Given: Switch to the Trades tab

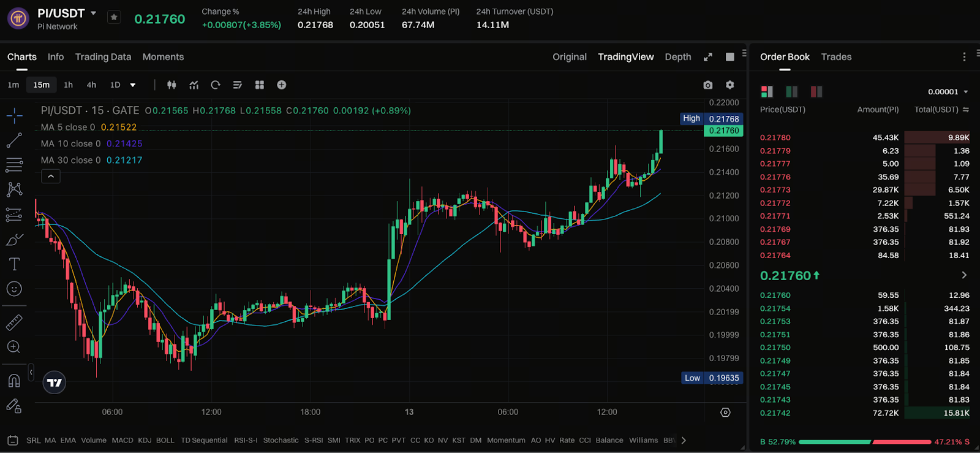Looking at the screenshot, I should tap(836, 57).
